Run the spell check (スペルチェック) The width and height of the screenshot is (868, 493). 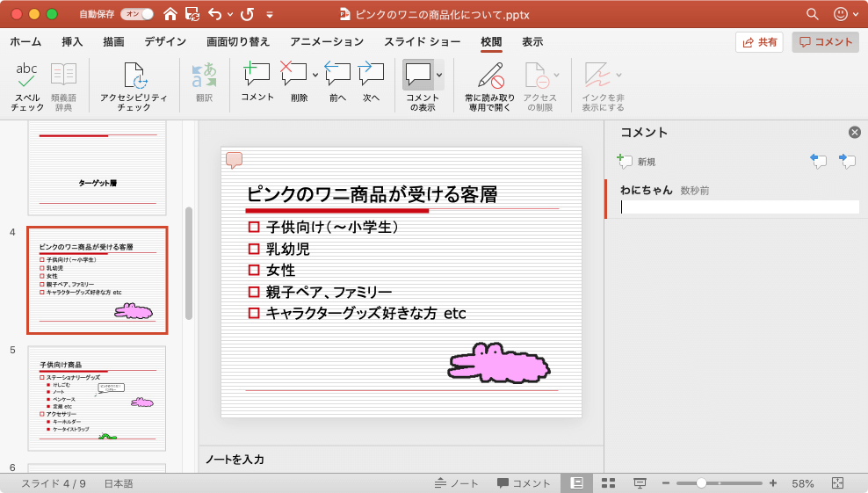point(27,83)
